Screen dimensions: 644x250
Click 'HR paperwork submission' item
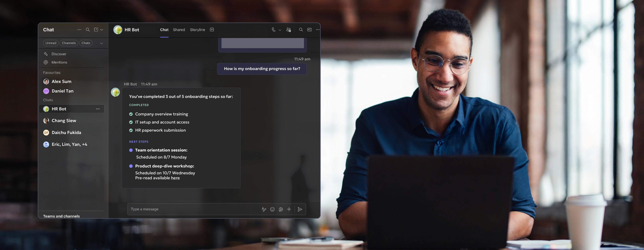pos(160,130)
